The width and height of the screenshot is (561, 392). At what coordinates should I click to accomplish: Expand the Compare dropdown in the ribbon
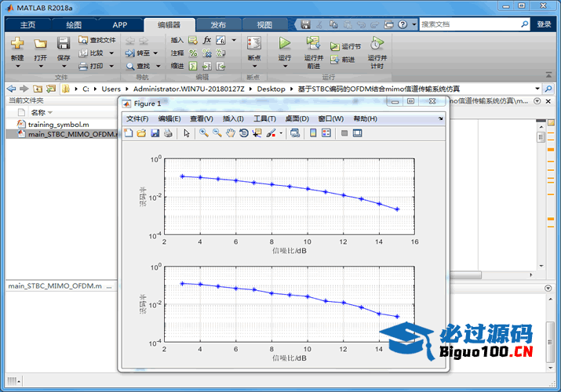[x=111, y=53]
